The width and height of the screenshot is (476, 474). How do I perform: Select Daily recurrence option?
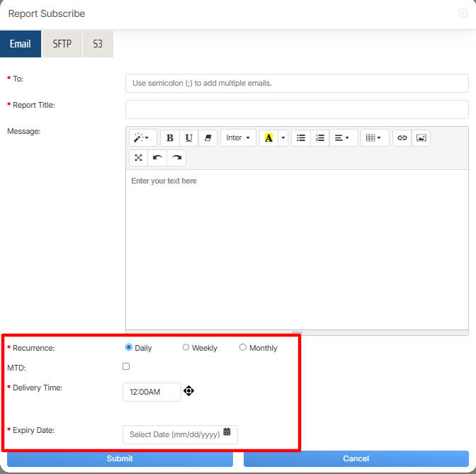pyautogui.click(x=129, y=347)
